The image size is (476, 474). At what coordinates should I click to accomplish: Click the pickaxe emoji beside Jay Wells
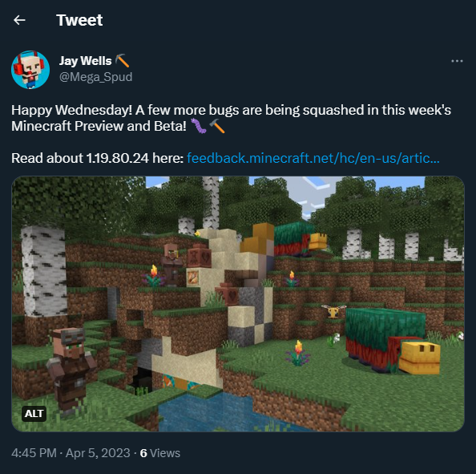click(123, 61)
